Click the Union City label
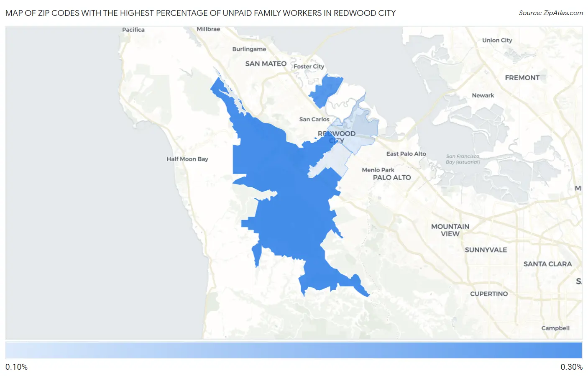This screenshot has width=588, height=376. [497, 41]
